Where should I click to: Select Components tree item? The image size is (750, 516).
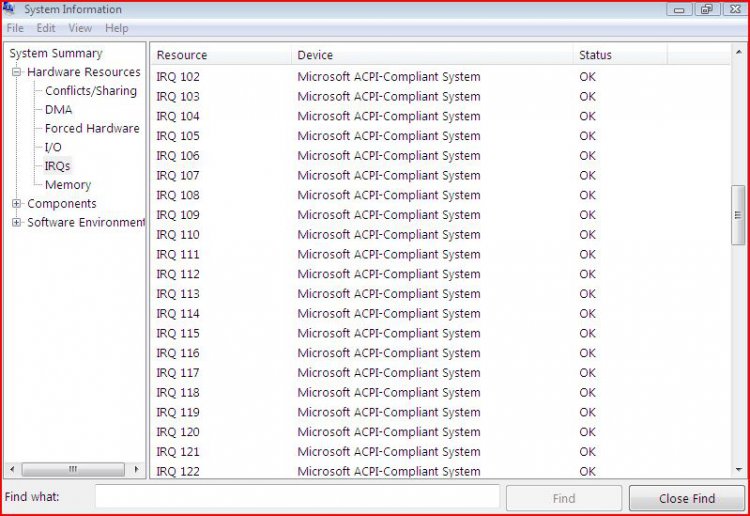(62, 204)
